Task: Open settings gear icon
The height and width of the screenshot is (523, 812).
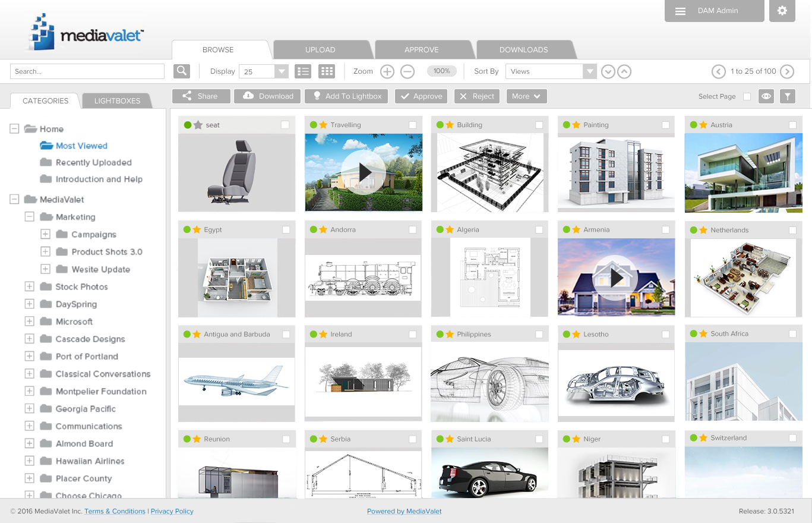Action: (x=782, y=11)
